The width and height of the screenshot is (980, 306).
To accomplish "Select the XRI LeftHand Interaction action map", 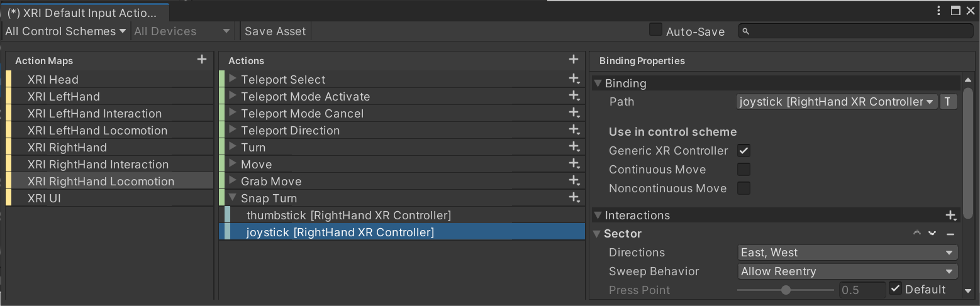I will pyautogui.click(x=94, y=114).
